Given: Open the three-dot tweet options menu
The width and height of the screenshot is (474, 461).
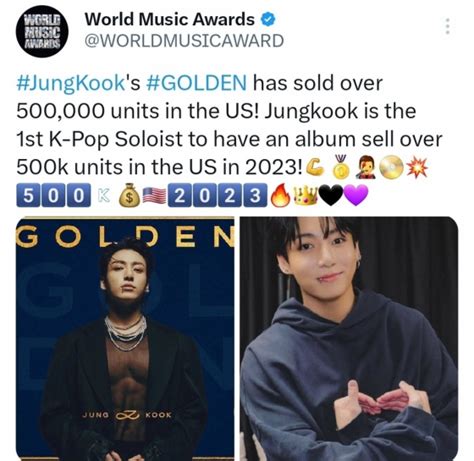Looking at the screenshot, I should pos(448,26).
